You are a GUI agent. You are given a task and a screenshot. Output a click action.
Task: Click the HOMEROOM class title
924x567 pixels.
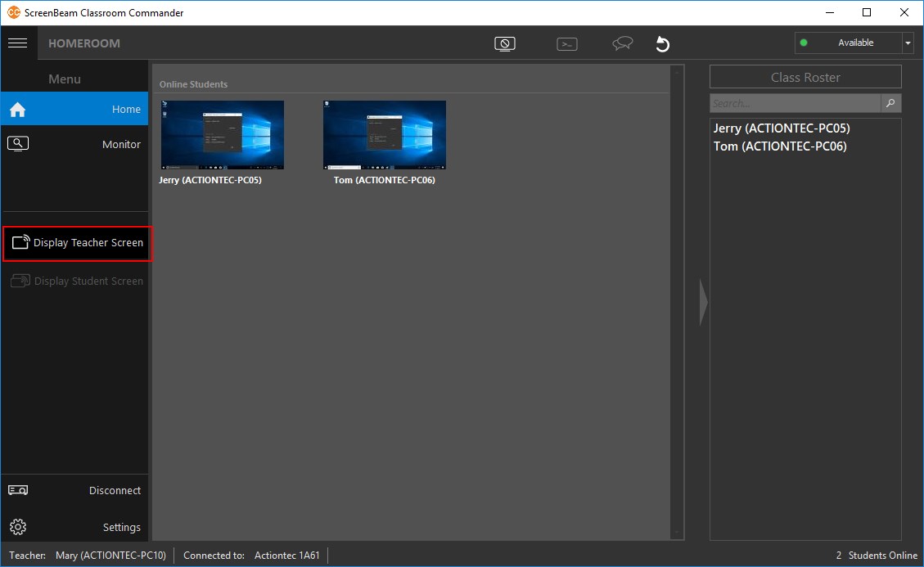84,43
